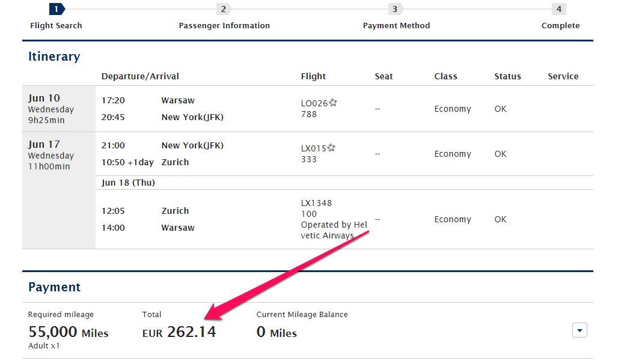Click the step 2 number badge
The width and height of the screenshot is (618, 364).
224,9
